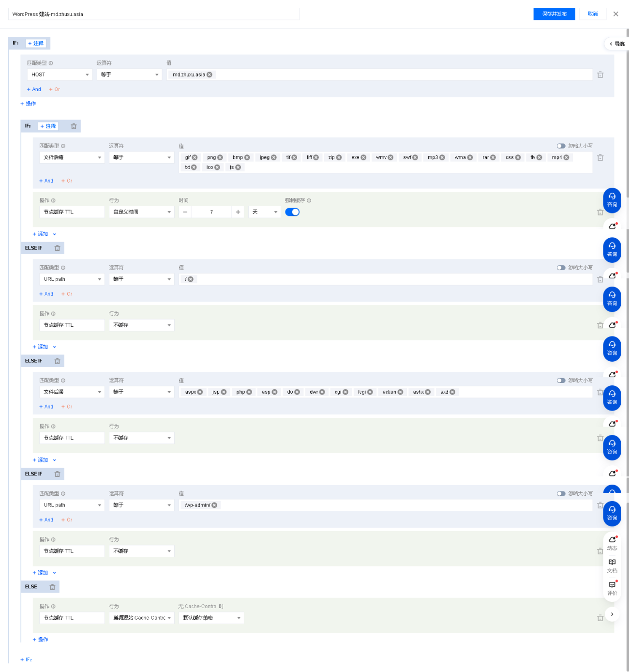This screenshot has height=672, width=629.
Task: Click the rule name input field
Action: point(153,14)
